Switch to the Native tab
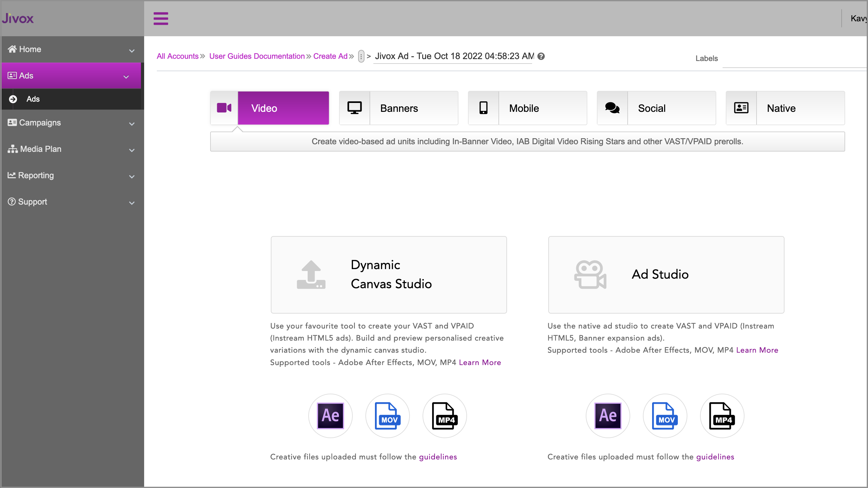This screenshot has height=488, width=868. pos(785,108)
